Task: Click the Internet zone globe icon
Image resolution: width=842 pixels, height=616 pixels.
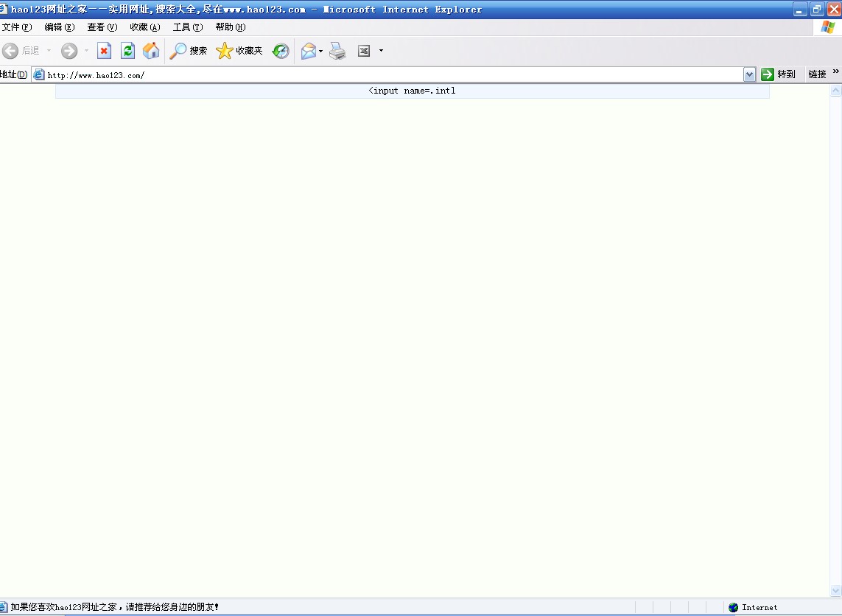Action: (x=734, y=607)
